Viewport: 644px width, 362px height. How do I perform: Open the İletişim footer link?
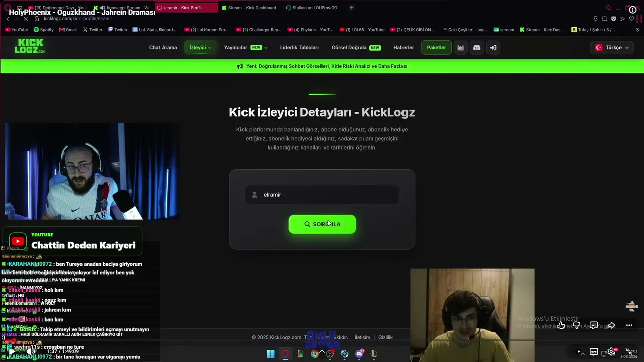point(362,337)
